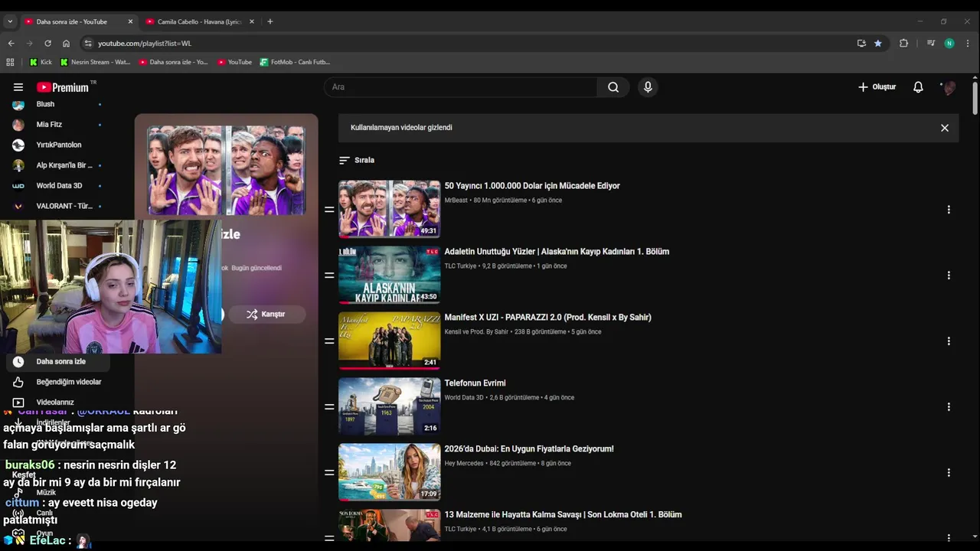Image resolution: width=980 pixels, height=551 pixels.
Task: Open the Kick bookmark
Action: 41,62
